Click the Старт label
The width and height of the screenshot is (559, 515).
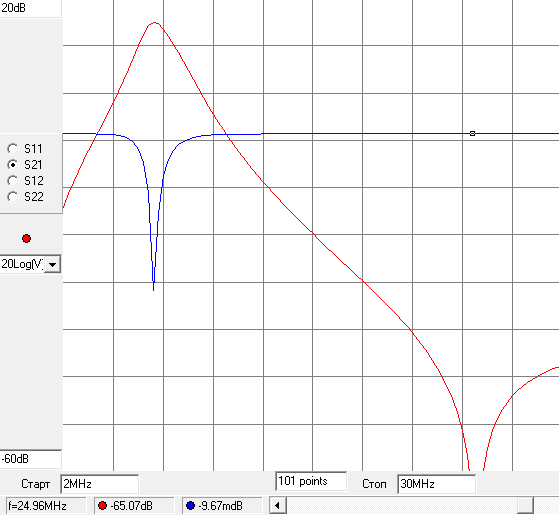(x=35, y=484)
